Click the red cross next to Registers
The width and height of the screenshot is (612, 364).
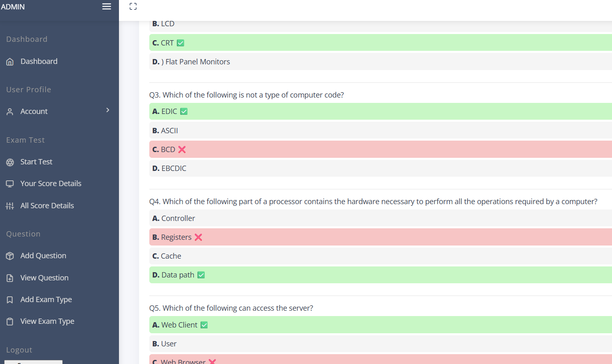(199, 237)
